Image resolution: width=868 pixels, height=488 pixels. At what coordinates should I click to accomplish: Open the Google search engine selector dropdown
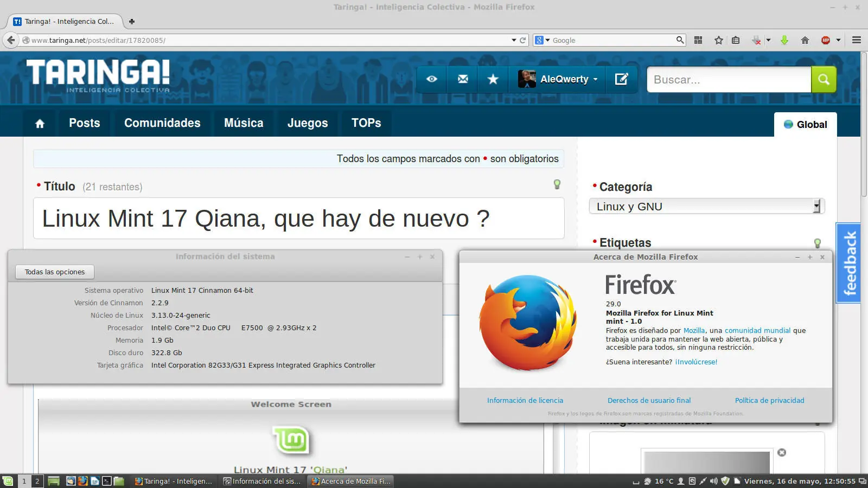coord(542,40)
